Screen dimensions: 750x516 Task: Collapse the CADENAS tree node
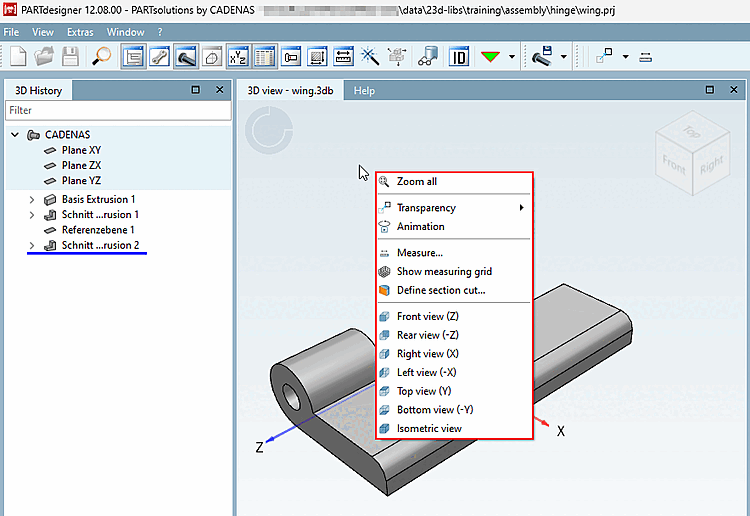click(15, 134)
